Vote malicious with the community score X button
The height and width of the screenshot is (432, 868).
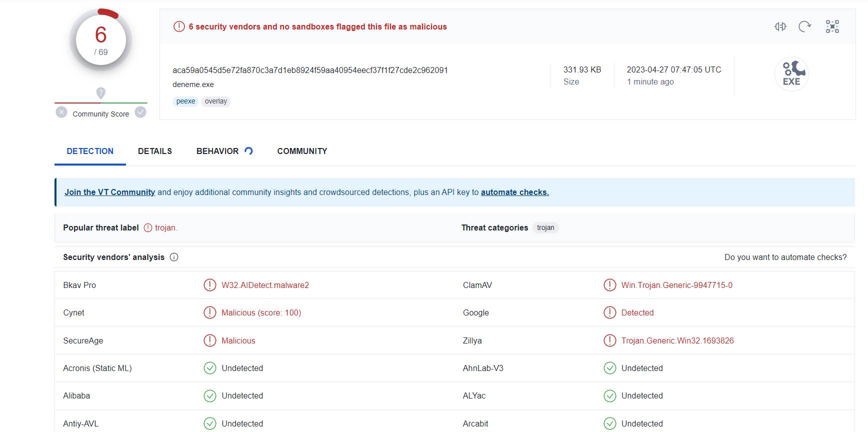click(x=61, y=112)
